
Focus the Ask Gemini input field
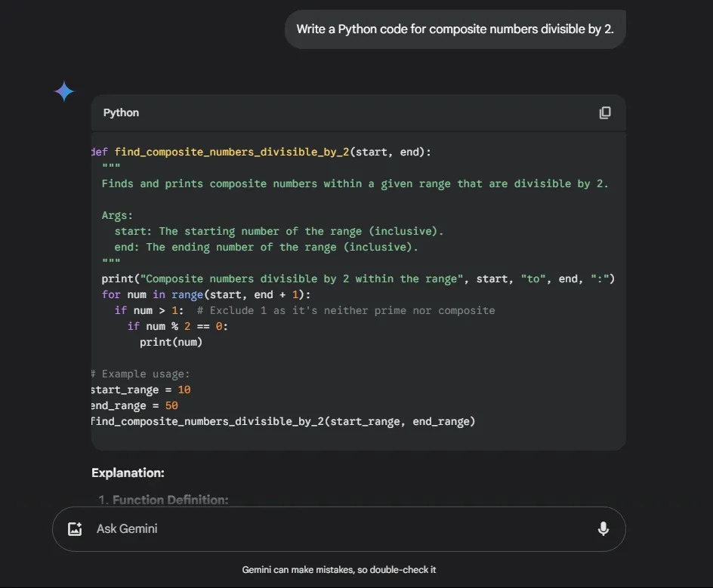click(339, 529)
